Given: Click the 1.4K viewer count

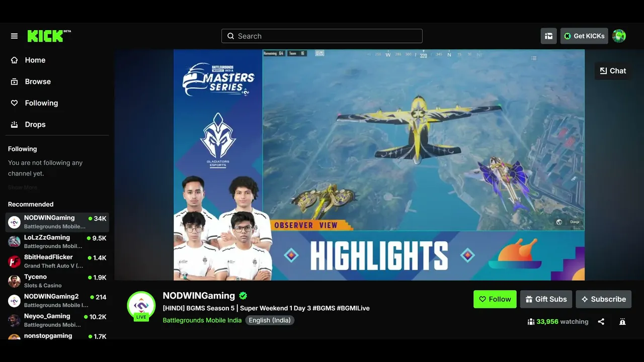Looking at the screenshot, I should click(x=100, y=258).
